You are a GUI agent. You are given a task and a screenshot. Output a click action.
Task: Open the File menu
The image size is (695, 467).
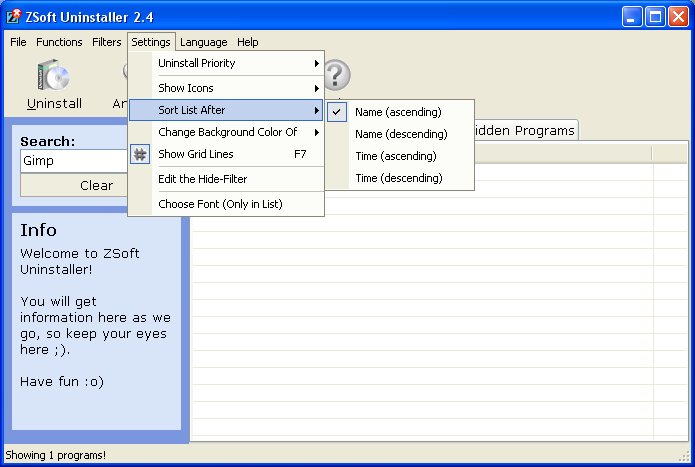click(x=18, y=42)
